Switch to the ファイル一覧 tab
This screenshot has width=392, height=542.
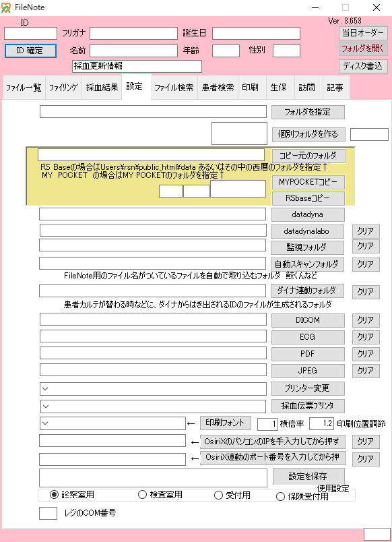click(24, 88)
